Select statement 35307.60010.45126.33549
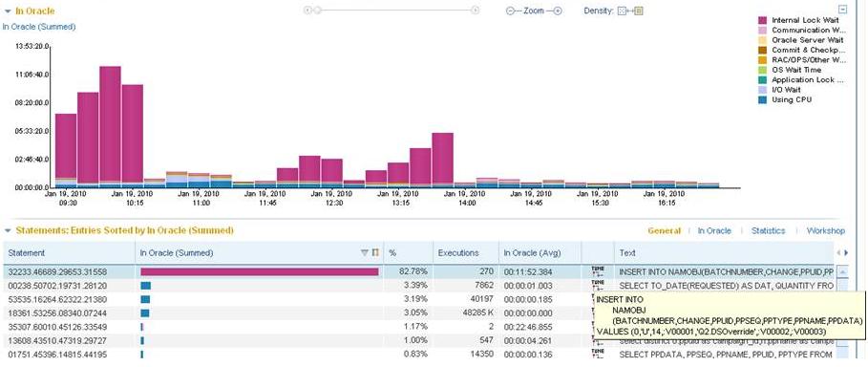Screen dimensions: 868x367 (x=57, y=327)
